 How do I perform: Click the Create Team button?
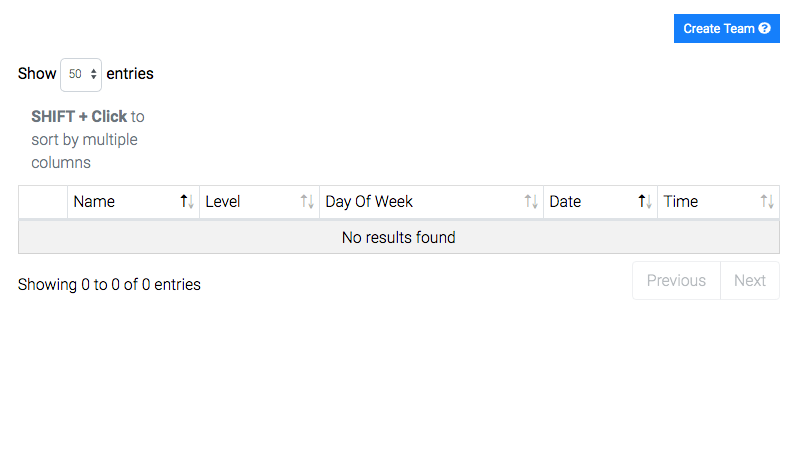tap(726, 29)
